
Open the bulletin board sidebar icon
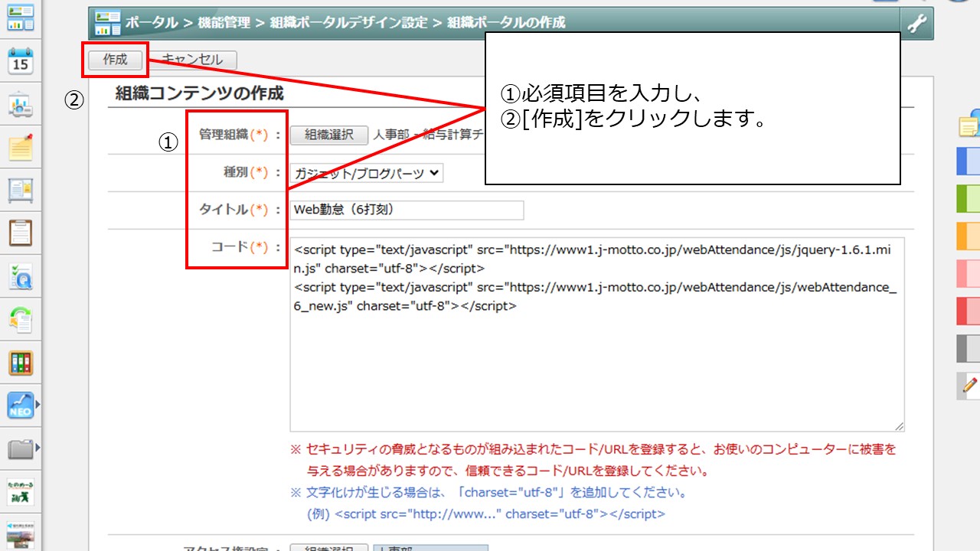pos(21,191)
